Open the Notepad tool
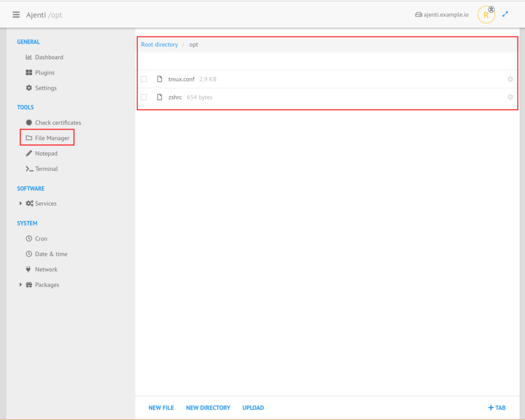The image size is (525, 420). click(x=46, y=153)
